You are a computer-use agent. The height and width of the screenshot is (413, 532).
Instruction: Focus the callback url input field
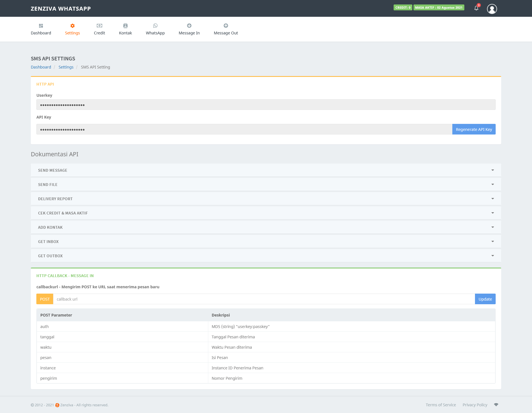coord(264,299)
